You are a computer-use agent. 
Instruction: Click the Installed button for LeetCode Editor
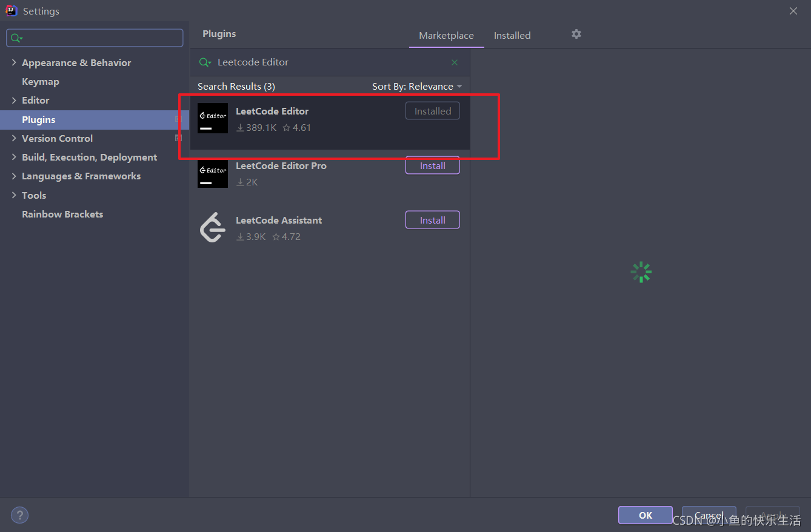(x=433, y=111)
